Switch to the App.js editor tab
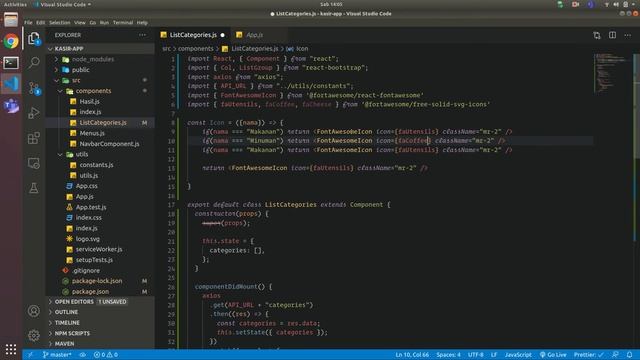 point(255,35)
